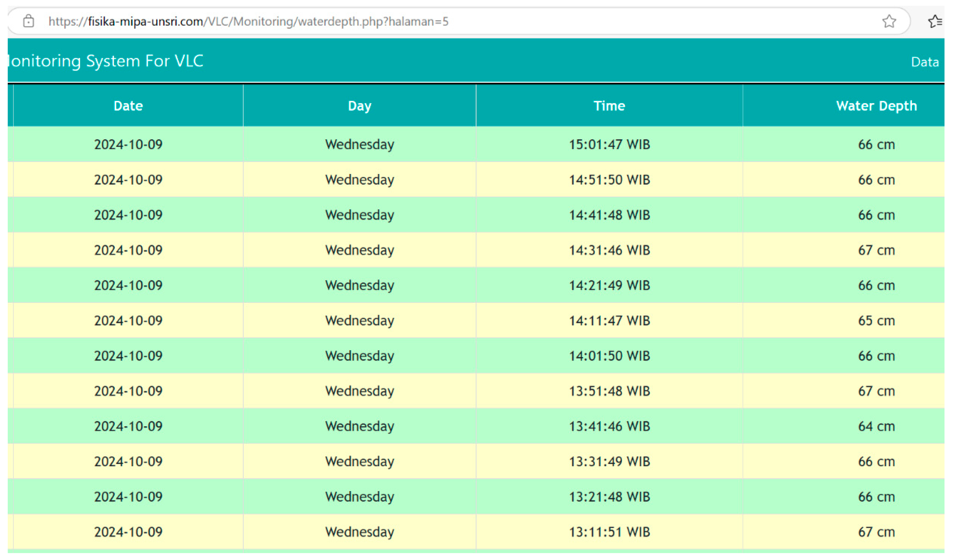This screenshot has height=560, width=955.
Task: Select the 14:31:46 WIB time cell
Action: tap(609, 250)
